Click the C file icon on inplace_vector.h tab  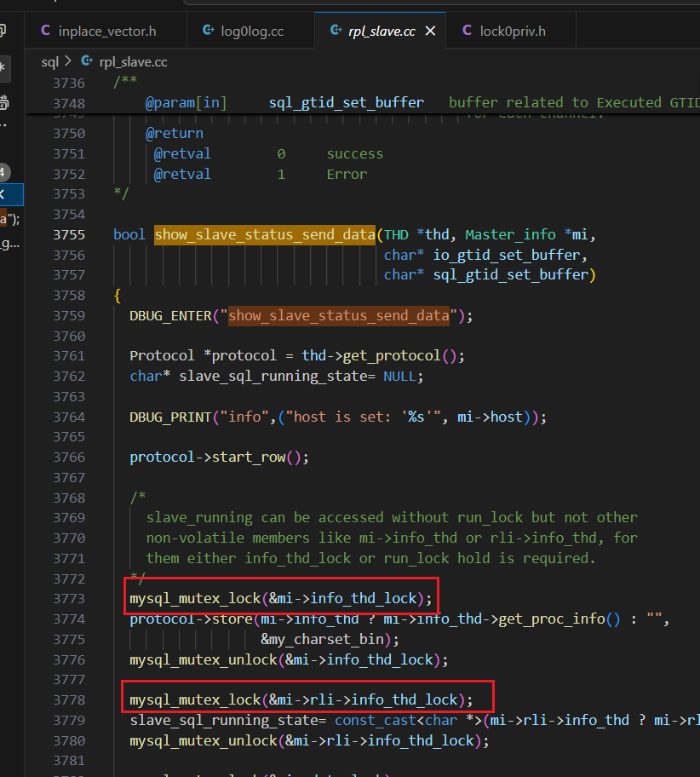[46, 31]
